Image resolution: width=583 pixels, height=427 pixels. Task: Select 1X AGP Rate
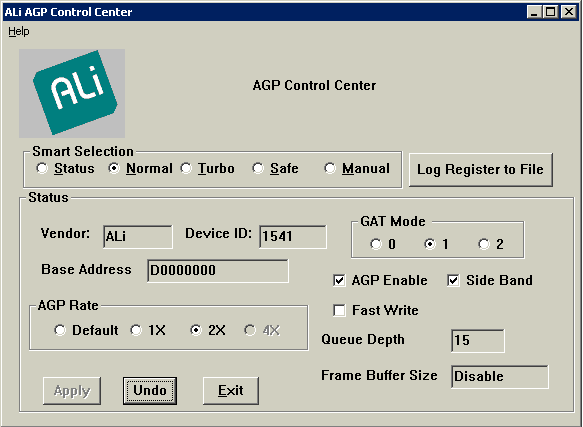point(148,330)
